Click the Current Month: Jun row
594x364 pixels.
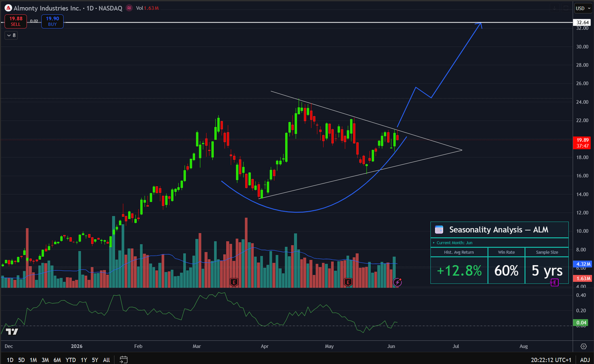[x=499, y=242]
